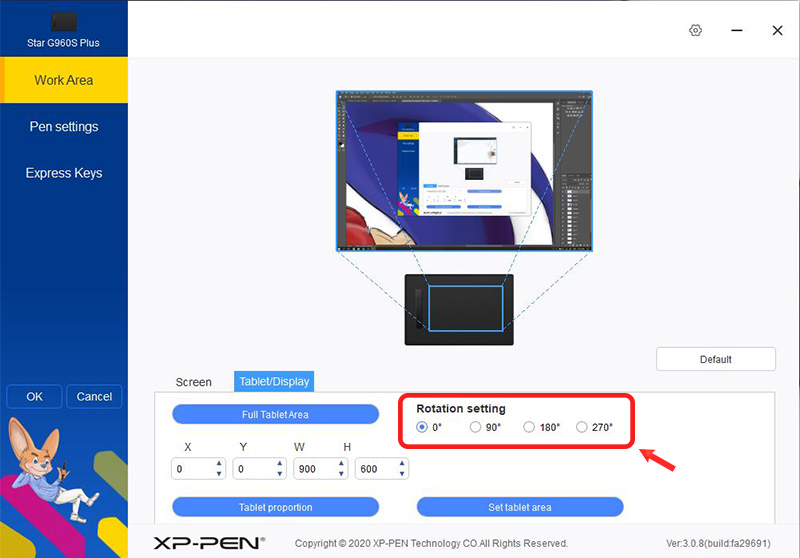Click the Full Tablet Area button

pyautogui.click(x=276, y=414)
